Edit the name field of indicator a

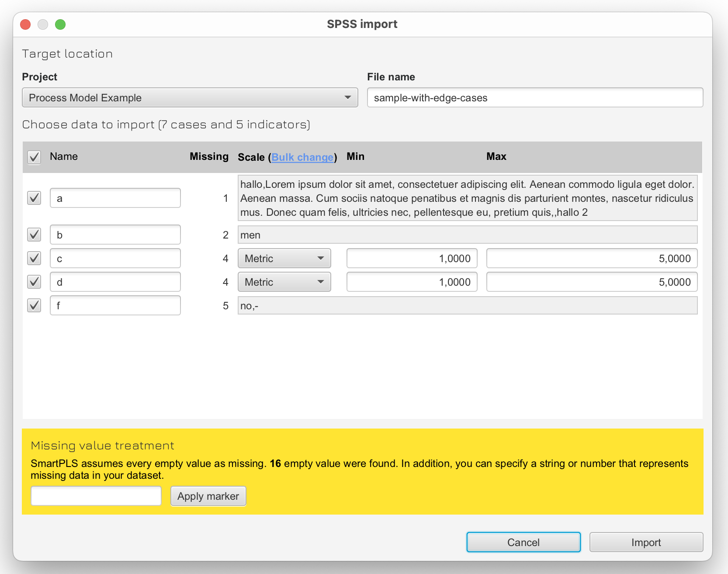point(115,198)
